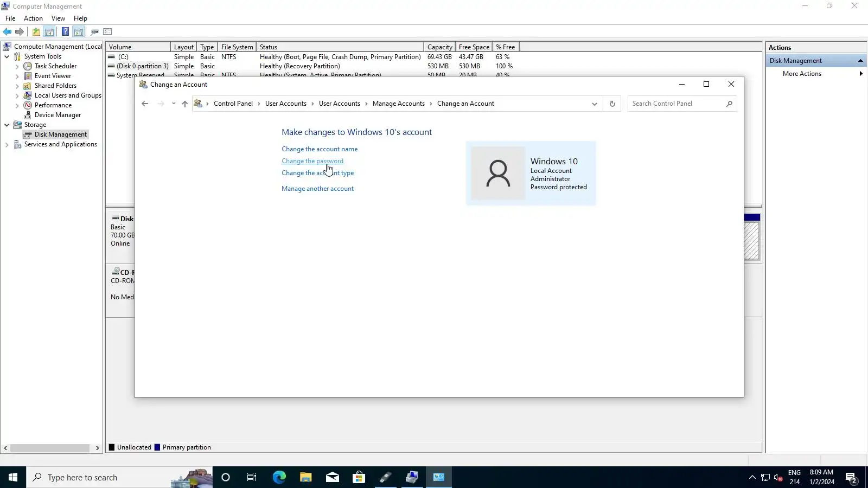Select Performance in the console tree
This screenshot has width=868, height=488.
(x=53, y=105)
